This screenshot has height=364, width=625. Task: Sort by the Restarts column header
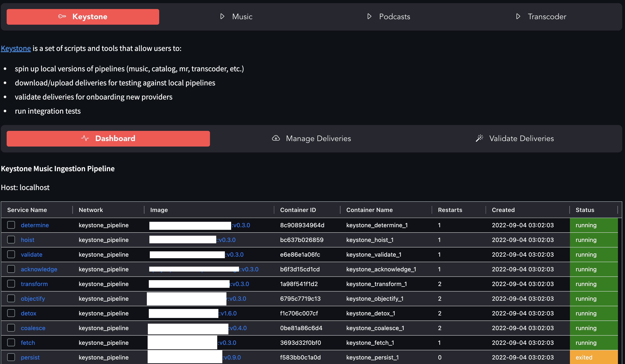click(x=450, y=210)
